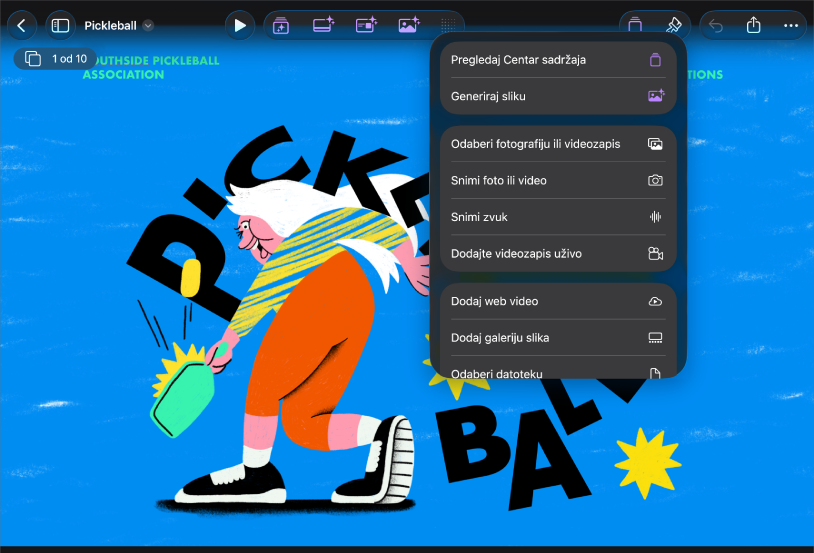Open the Pickleball title dropdown chevron
Screen dimensions: 814x553
(x=148, y=25)
